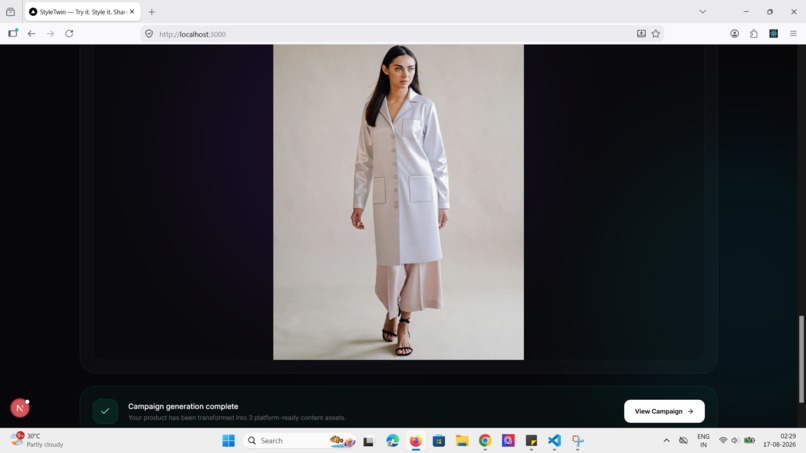The image size is (806, 453).
Task: Show hidden system tray icons
Action: pyautogui.click(x=666, y=441)
